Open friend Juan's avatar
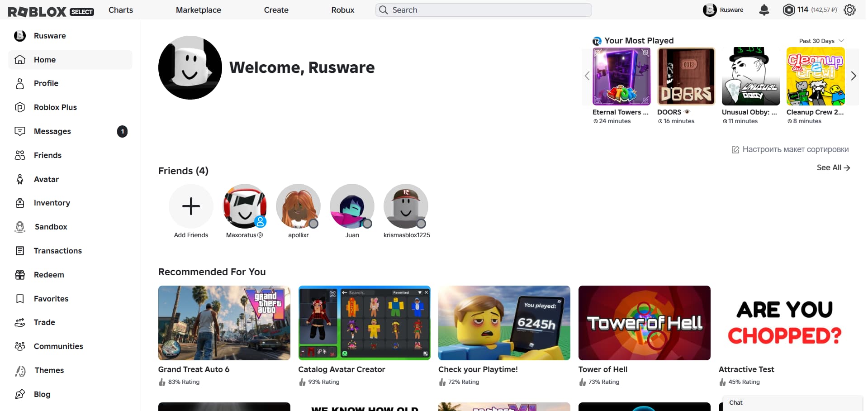 [x=352, y=206]
